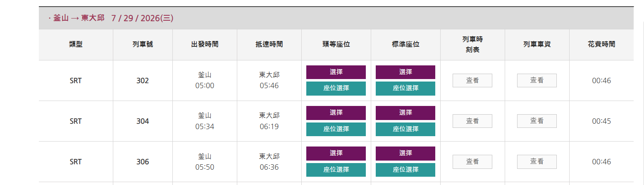Select first class seat for train 306

[x=336, y=153]
